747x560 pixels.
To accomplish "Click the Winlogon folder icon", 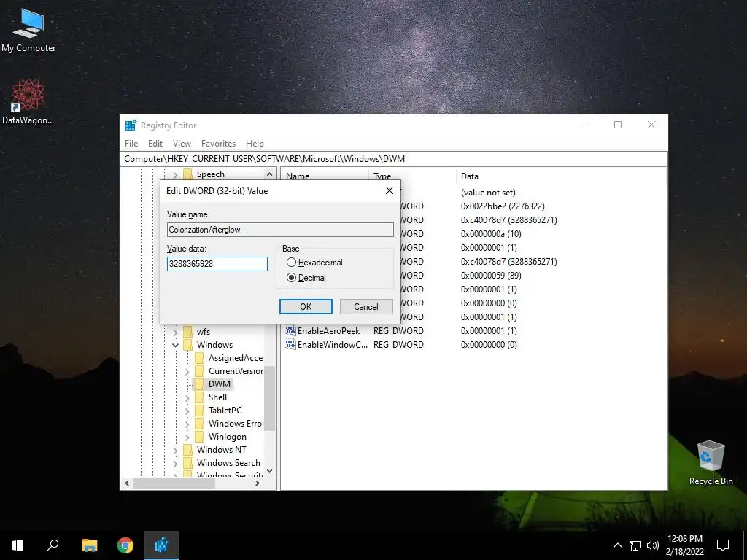I will pos(200,437).
